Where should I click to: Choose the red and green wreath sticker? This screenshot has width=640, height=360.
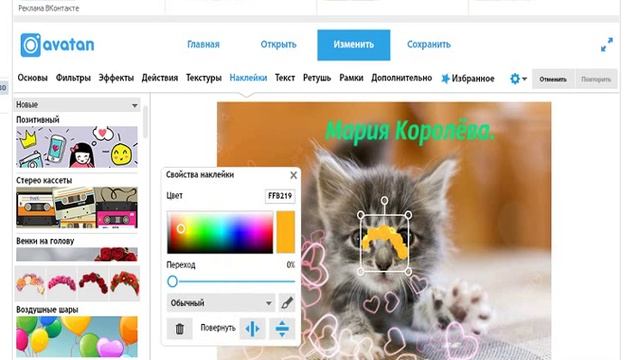pos(124,283)
